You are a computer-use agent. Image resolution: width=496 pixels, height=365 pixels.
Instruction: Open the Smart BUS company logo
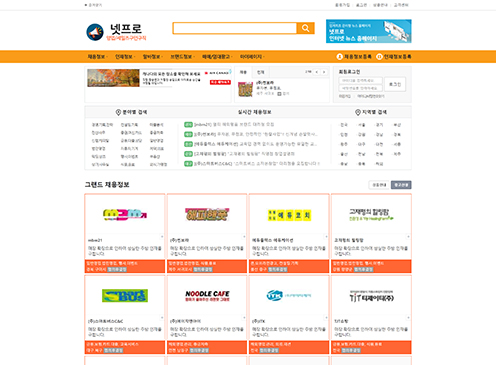point(125,296)
